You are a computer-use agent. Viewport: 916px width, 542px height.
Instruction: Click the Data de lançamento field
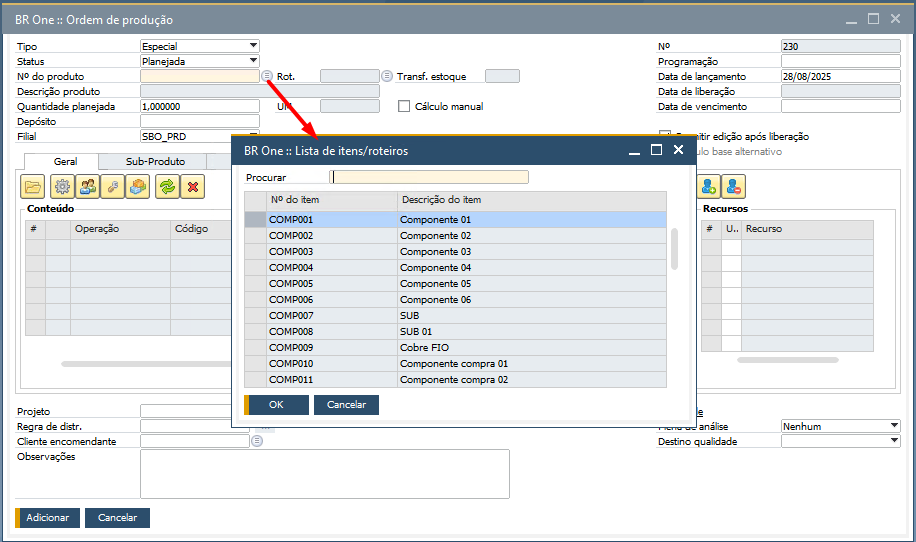[841, 76]
